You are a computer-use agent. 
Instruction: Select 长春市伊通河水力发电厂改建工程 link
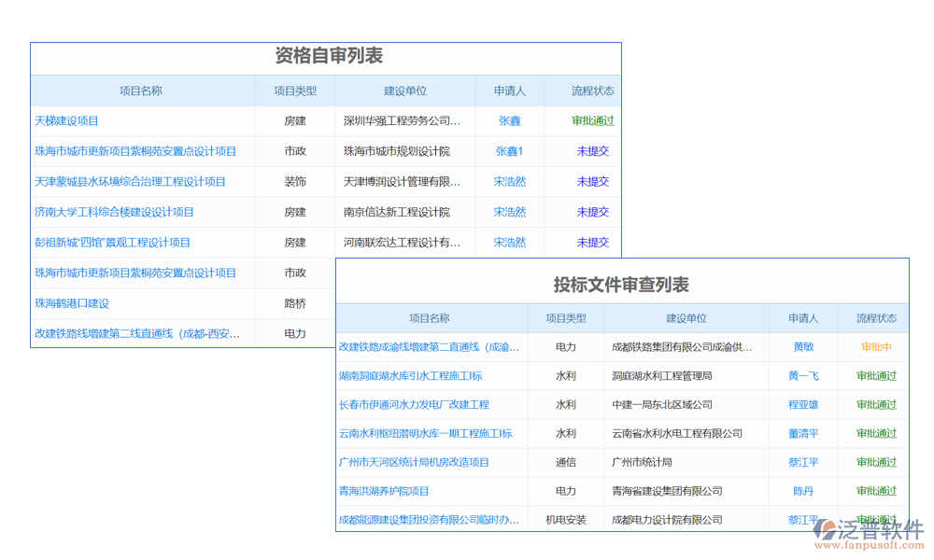[x=414, y=405]
